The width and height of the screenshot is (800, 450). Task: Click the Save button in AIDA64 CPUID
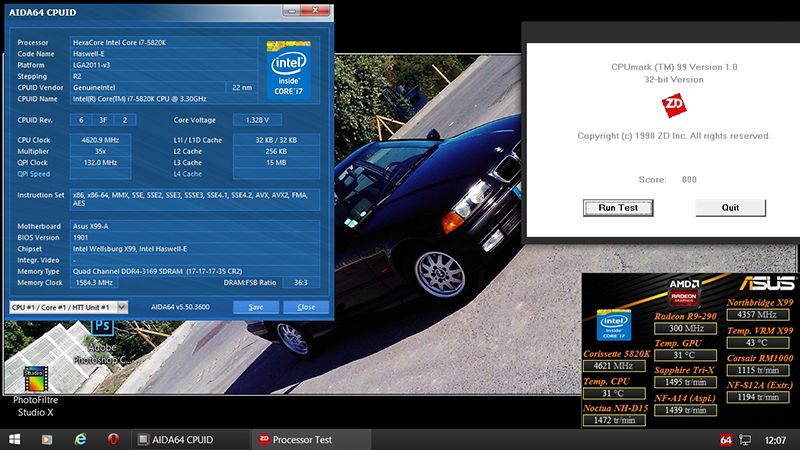pyautogui.click(x=256, y=307)
